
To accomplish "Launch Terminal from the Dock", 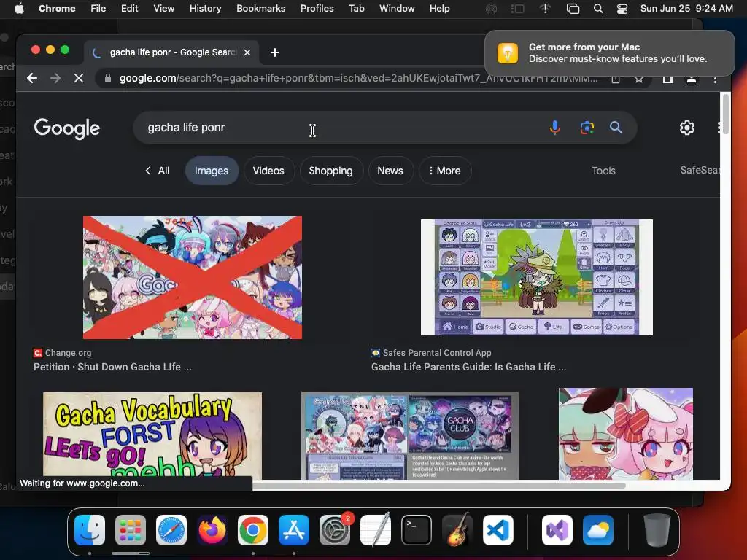I will (x=417, y=530).
